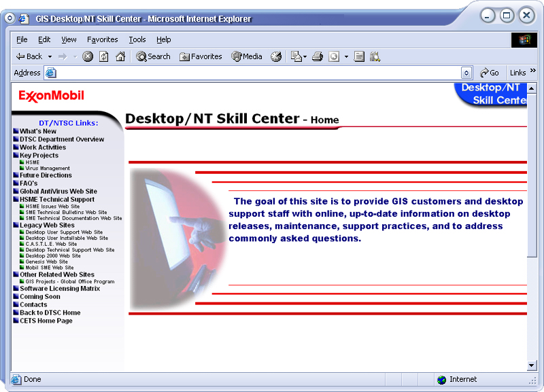Open Software Licensing Matrix link
This screenshot has width=544, height=392.
[60, 289]
